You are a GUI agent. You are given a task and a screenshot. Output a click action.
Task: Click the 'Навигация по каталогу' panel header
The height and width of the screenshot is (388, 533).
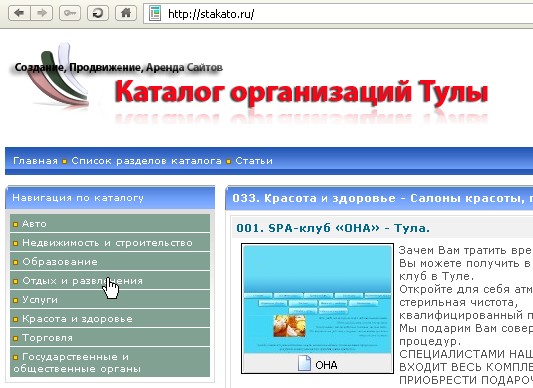coord(110,198)
